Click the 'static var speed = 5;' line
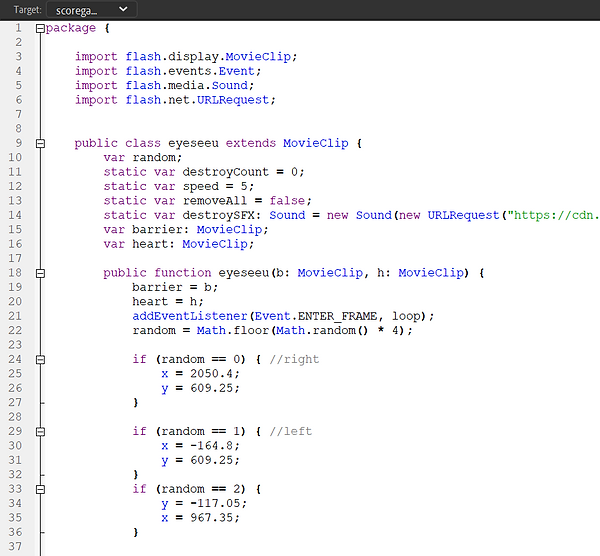The height and width of the screenshot is (556, 600). 179,186
